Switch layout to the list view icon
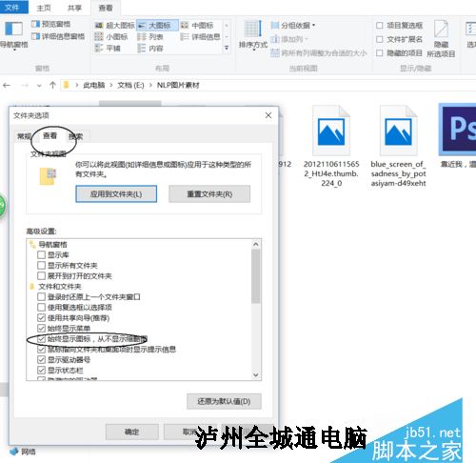 click(x=141, y=37)
